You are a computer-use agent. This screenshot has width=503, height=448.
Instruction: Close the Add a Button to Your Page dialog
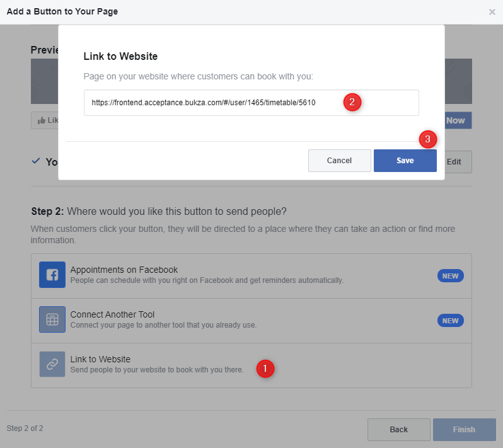[x=492, y=12]
